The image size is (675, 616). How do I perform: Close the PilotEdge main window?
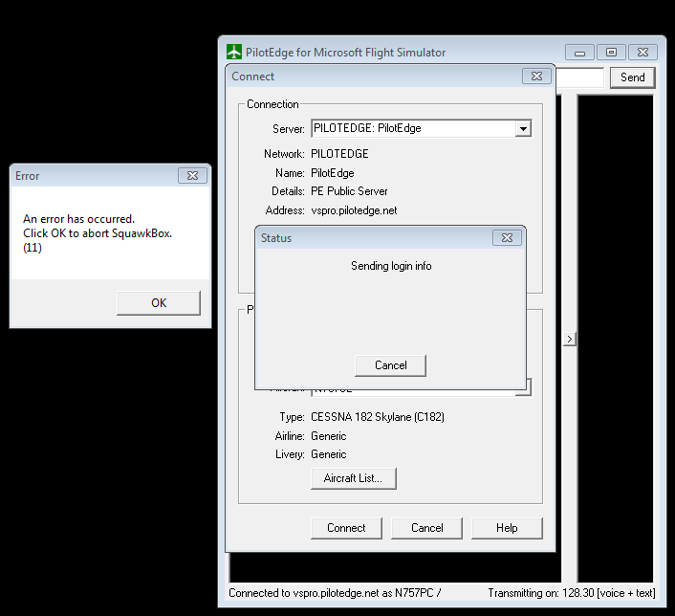point(642,52)
